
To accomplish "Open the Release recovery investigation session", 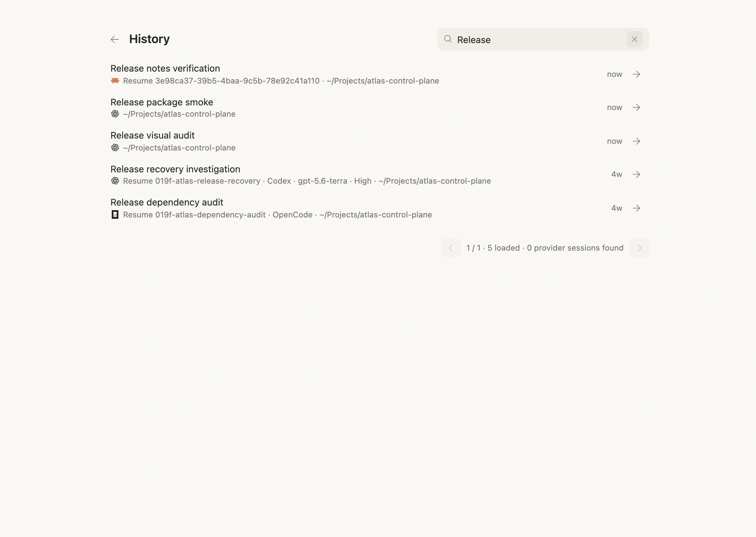I will (377, 175).
